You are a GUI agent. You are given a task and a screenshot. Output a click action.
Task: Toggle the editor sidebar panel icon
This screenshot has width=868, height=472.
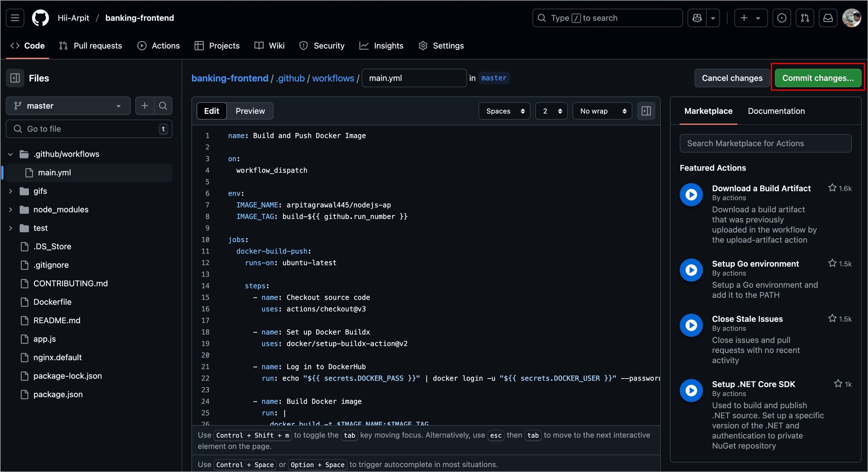coord(646,111)
